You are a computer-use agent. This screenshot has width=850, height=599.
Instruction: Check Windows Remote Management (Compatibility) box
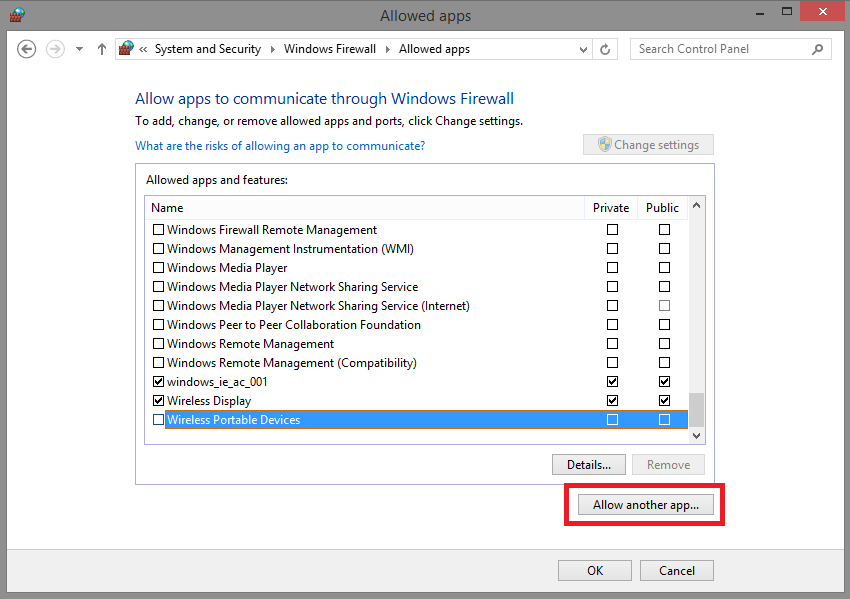158,363
